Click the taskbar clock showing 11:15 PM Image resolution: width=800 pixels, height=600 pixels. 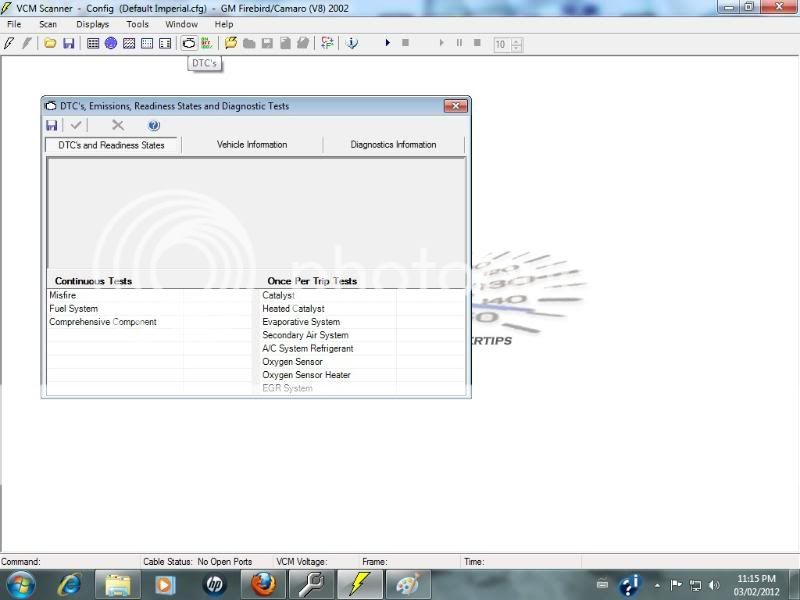[756, 585]
